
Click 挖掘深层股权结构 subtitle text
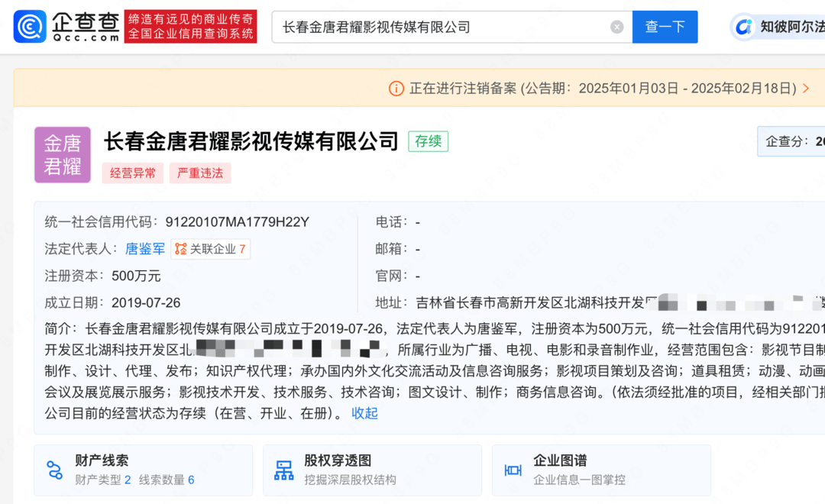[x=350, y=480]
